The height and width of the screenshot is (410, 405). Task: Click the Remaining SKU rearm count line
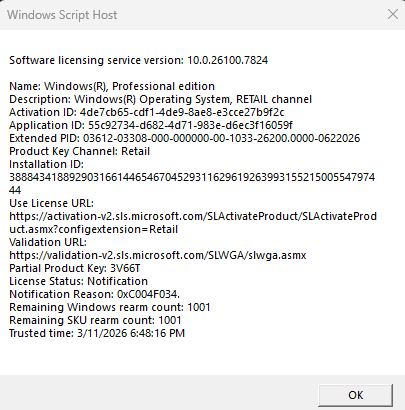tap(95, 320)
